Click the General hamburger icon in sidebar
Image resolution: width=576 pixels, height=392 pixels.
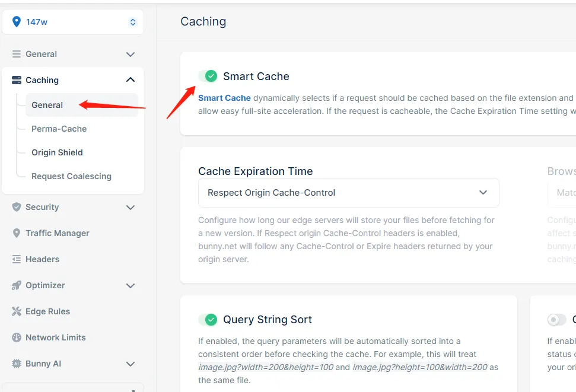tap(17, 54)
